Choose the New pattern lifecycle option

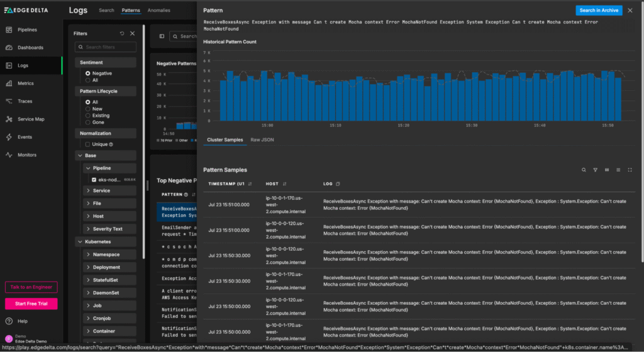click(88, 109)
